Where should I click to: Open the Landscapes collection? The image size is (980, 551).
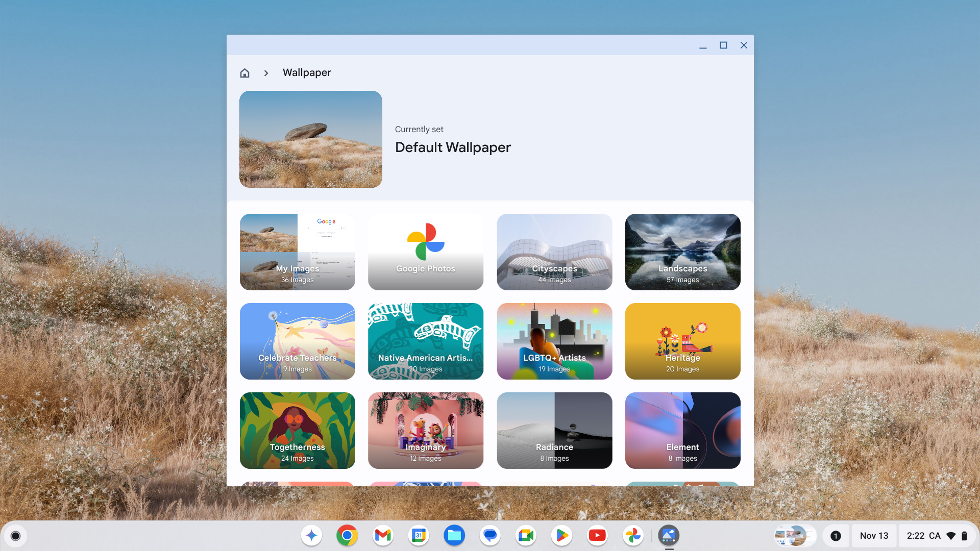tap(682, 252)
